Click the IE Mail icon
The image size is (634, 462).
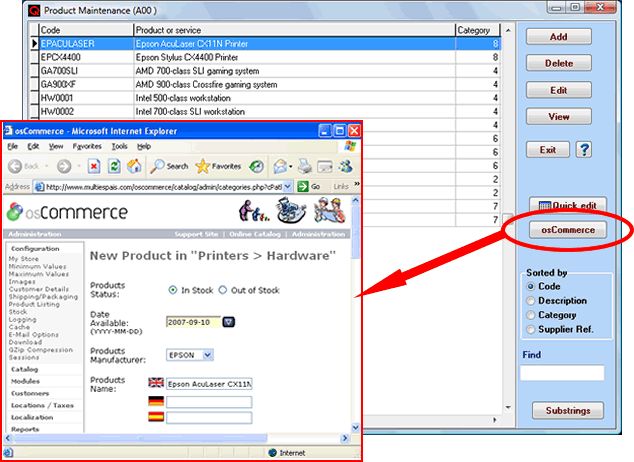[x=280, y=166]
